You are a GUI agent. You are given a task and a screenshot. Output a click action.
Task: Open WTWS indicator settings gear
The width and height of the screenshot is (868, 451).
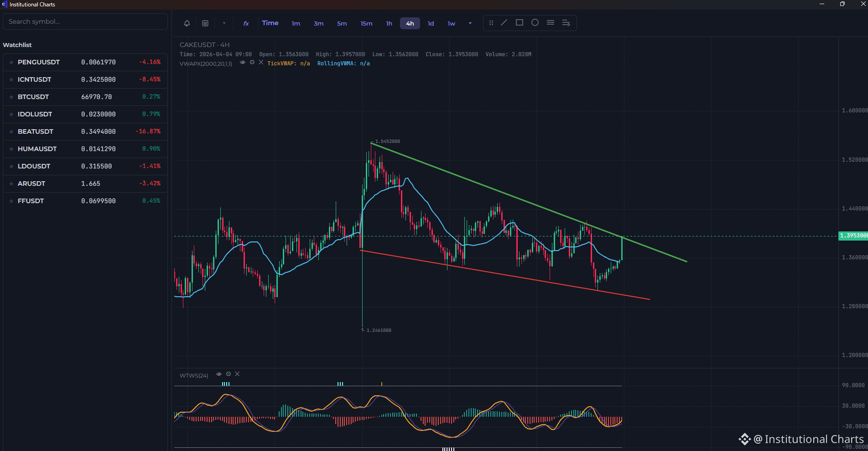pyautogui.click(x=229, y=374)
